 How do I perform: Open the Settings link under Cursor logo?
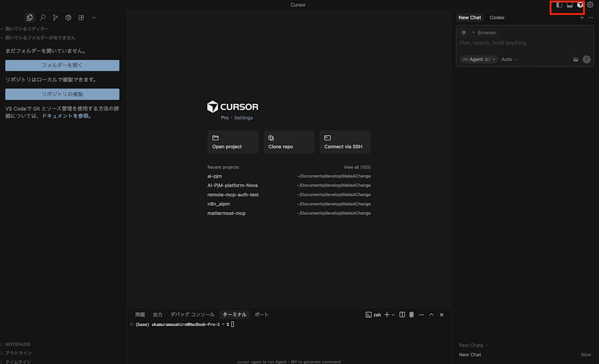[x=244, y=118]
